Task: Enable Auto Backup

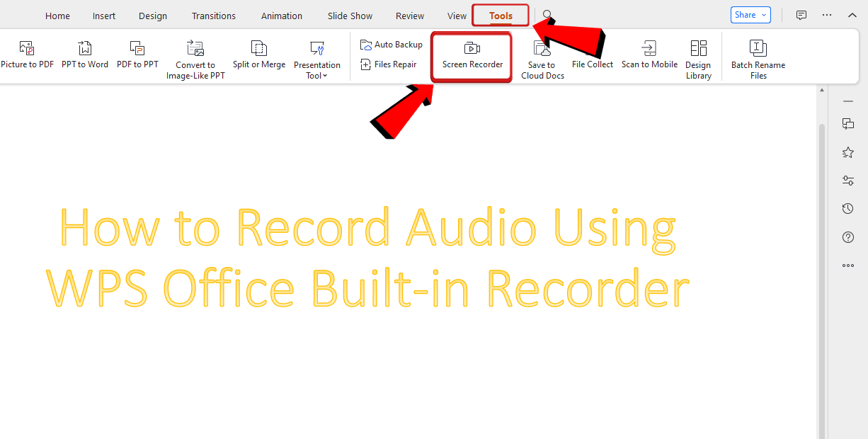Action: click(x=391, y=44)
